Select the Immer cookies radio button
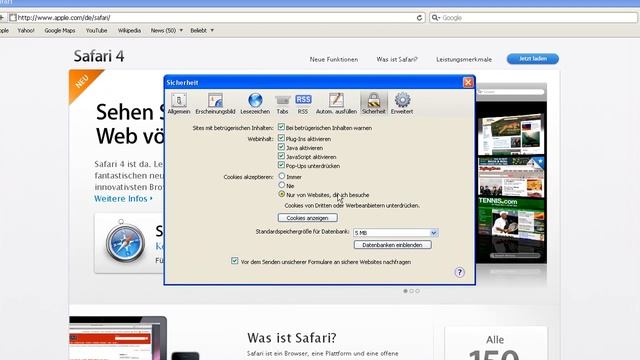The height and width of the screenshot is (360, 640). click(x=282, y=176)
